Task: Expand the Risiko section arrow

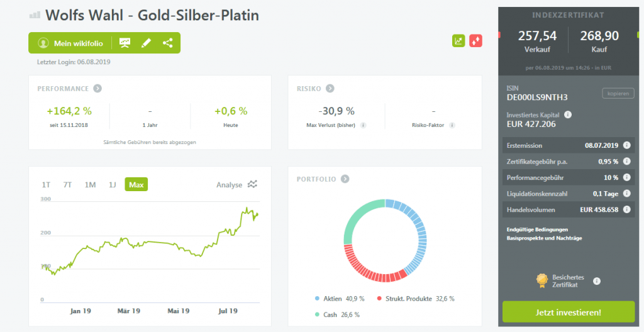Action: 330,89
